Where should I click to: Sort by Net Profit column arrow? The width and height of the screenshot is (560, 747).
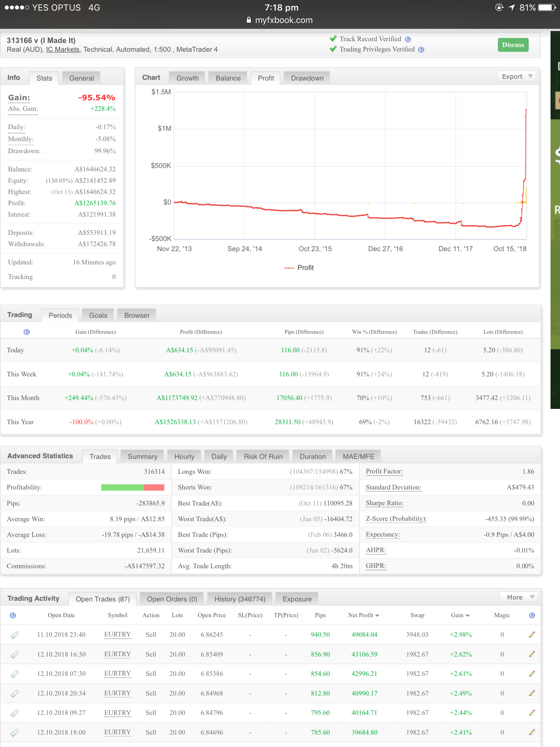click(377, 616)
